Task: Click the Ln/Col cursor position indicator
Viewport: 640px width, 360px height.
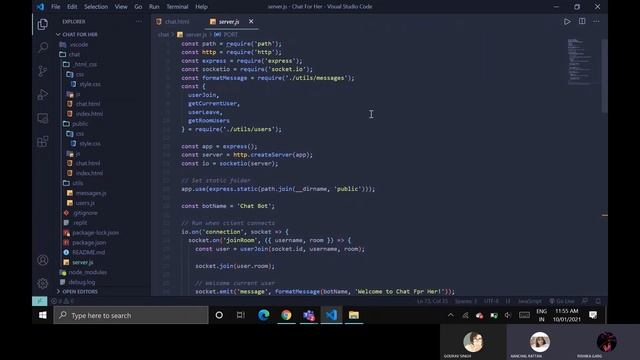Action: coord(432,301)
